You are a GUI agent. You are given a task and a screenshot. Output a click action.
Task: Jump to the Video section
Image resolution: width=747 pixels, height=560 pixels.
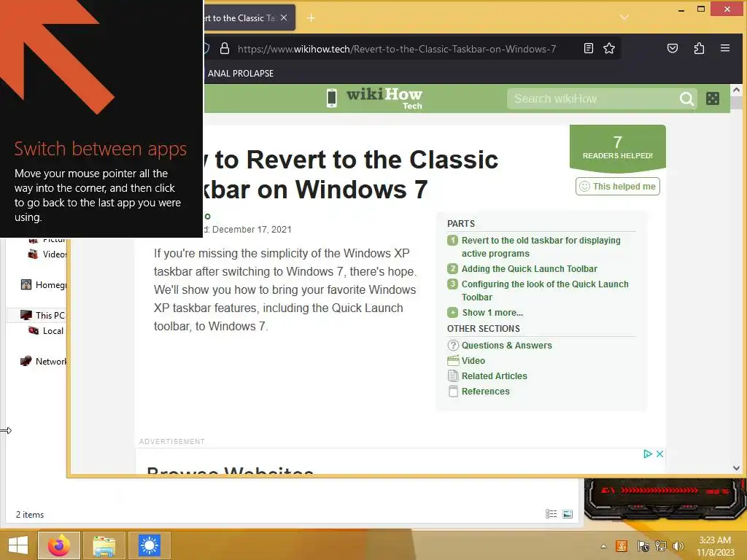tap(473, 360)
